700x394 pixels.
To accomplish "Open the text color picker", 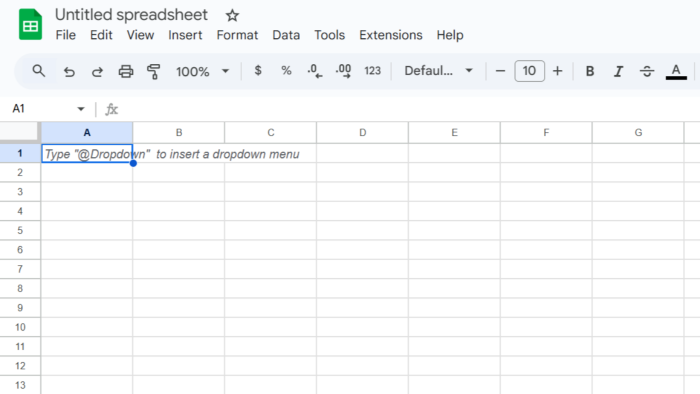I will (x=676, y=71).
